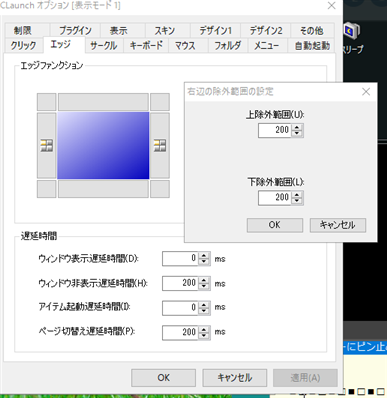Select the bottom-right corner edge button

pyautogui.click(x=160, y=189)
